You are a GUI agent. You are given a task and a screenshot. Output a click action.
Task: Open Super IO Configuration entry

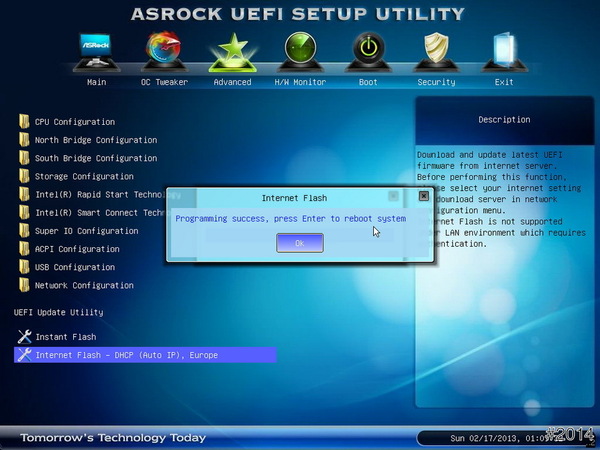click(x=86, y=231)
